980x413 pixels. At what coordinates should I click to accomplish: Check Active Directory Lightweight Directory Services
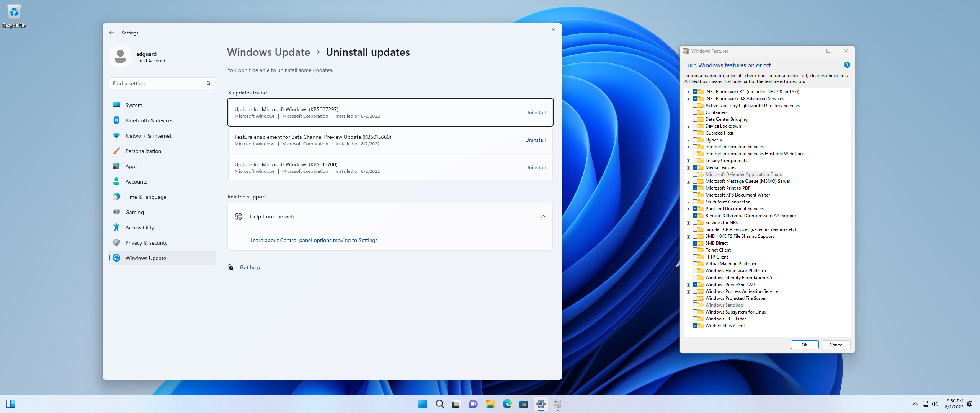pos(695,106)
